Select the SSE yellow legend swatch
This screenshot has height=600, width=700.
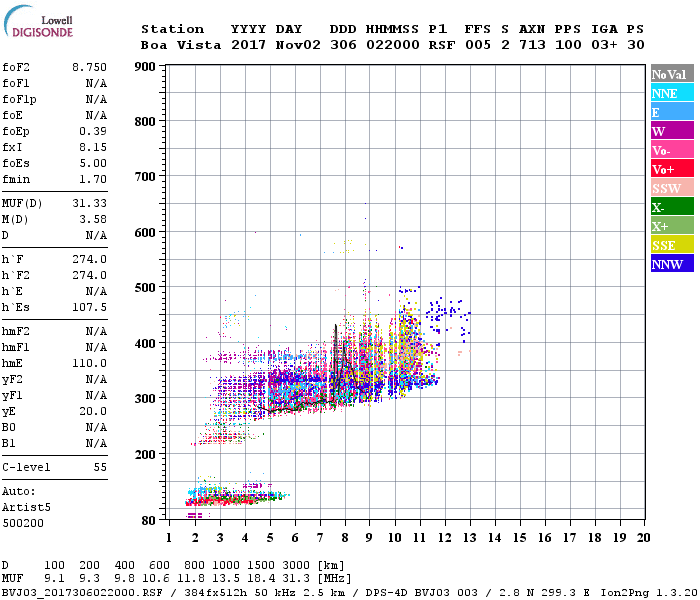tap(672, 245)
